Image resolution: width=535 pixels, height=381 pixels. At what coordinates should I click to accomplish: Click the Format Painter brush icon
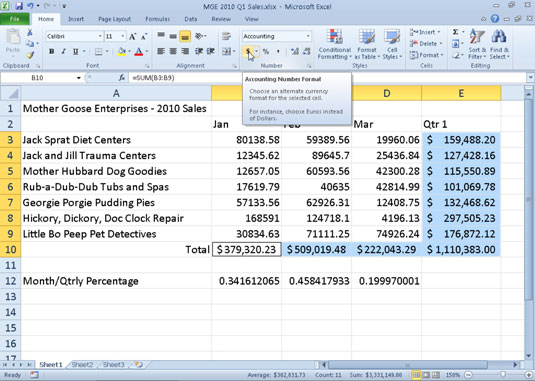(x=30, y=55)
